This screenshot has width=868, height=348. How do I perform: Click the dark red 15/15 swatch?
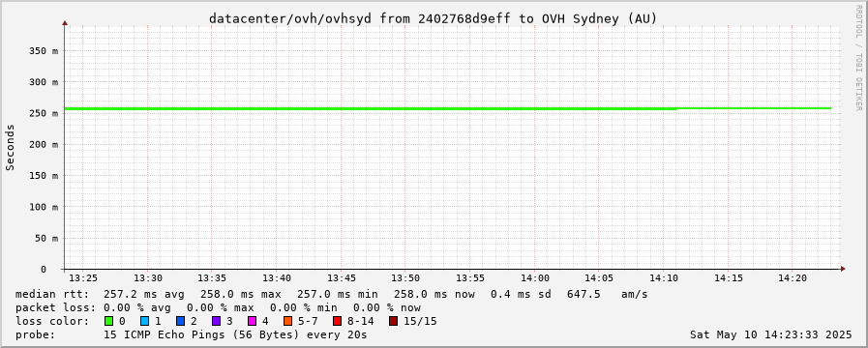393,321
